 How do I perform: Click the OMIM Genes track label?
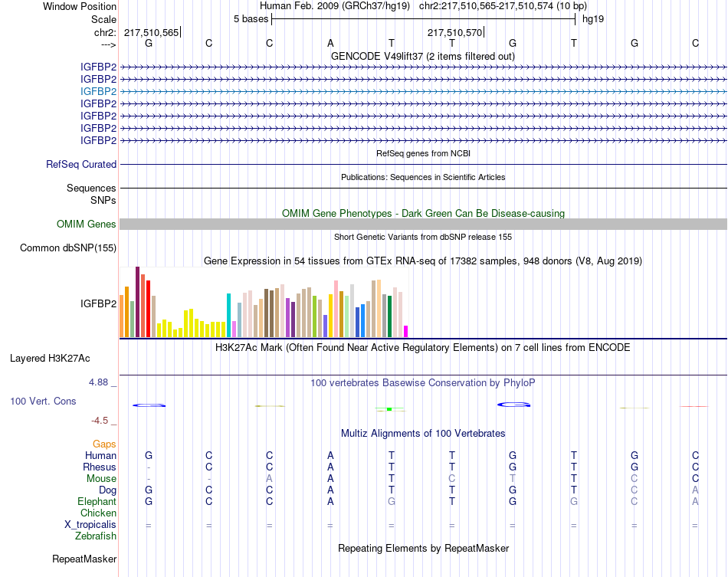87,225
